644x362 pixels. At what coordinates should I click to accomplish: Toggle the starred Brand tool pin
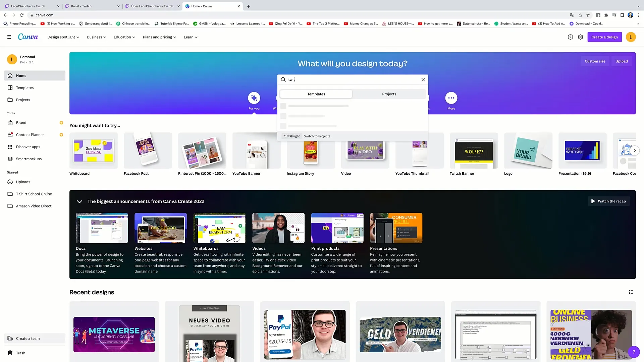tap(61, 122)
